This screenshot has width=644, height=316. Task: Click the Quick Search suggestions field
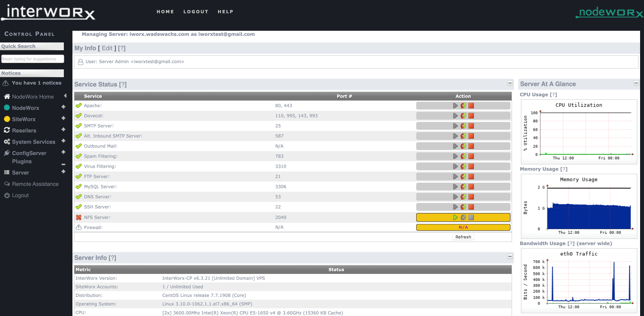pyautogui.click(x=32, y=59)
